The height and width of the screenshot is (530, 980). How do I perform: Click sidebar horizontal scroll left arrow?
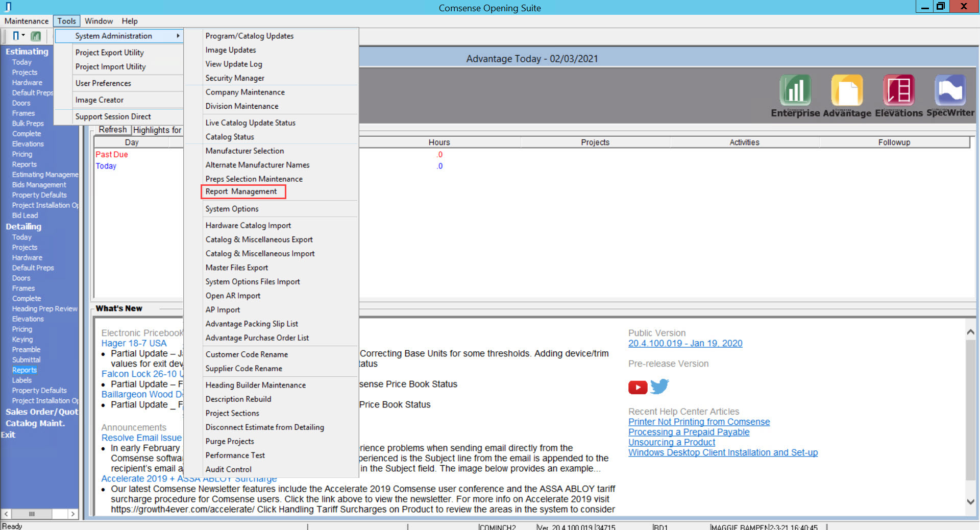tap(6, 514)
